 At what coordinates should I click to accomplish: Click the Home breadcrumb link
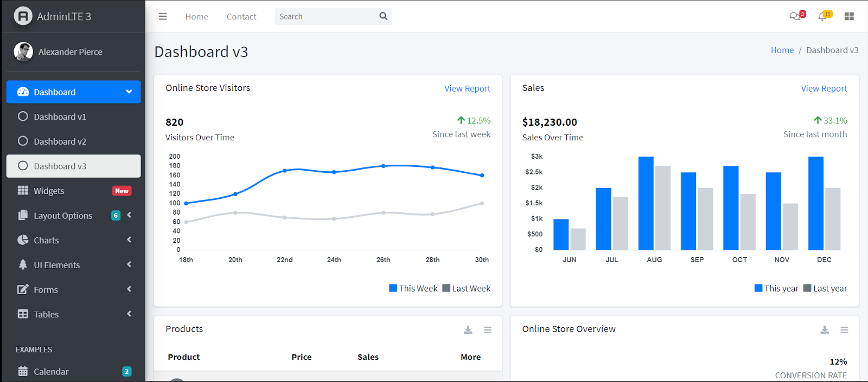782,50
